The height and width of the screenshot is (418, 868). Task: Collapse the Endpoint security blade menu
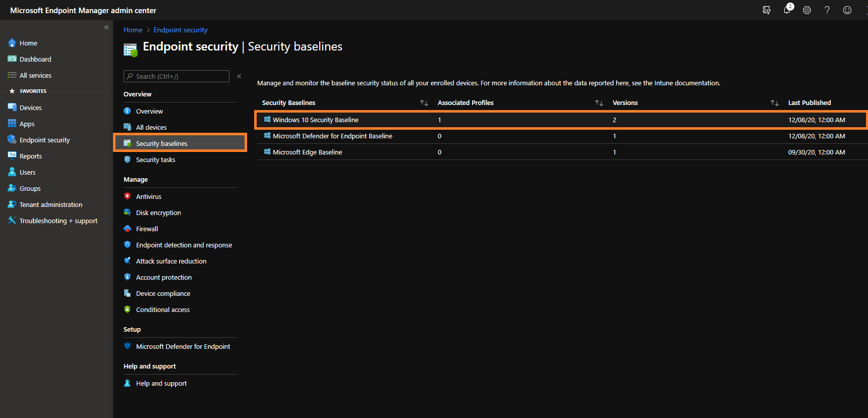[239, 76]
